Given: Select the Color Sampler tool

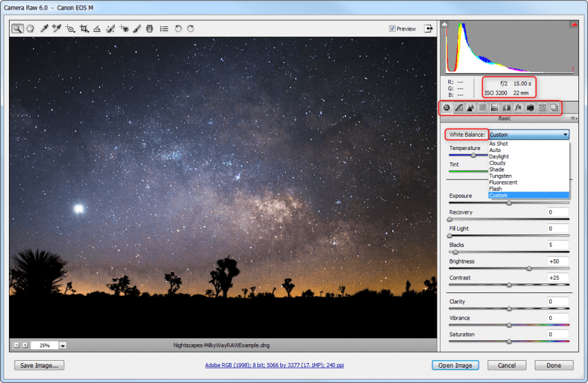Looking at the screenshot, I should point(57,28).
